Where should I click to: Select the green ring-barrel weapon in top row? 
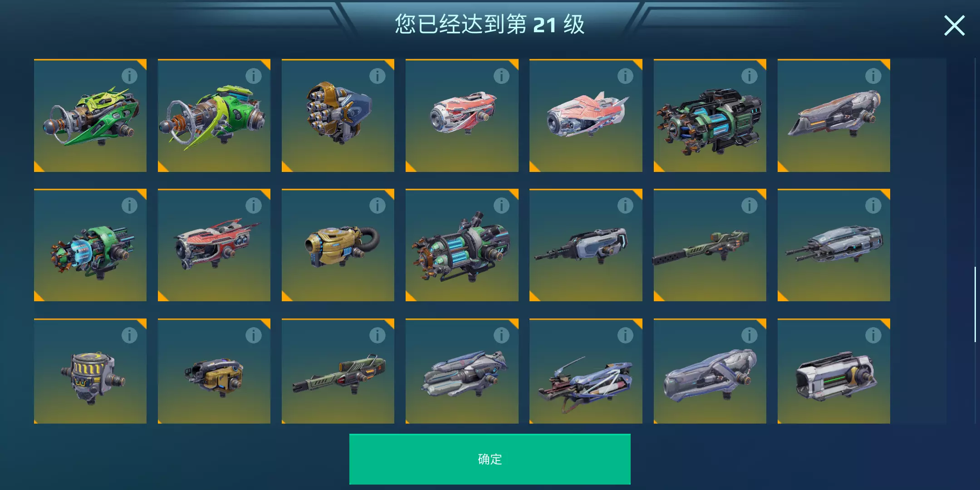pyautogui.click(x=214, y=116)
